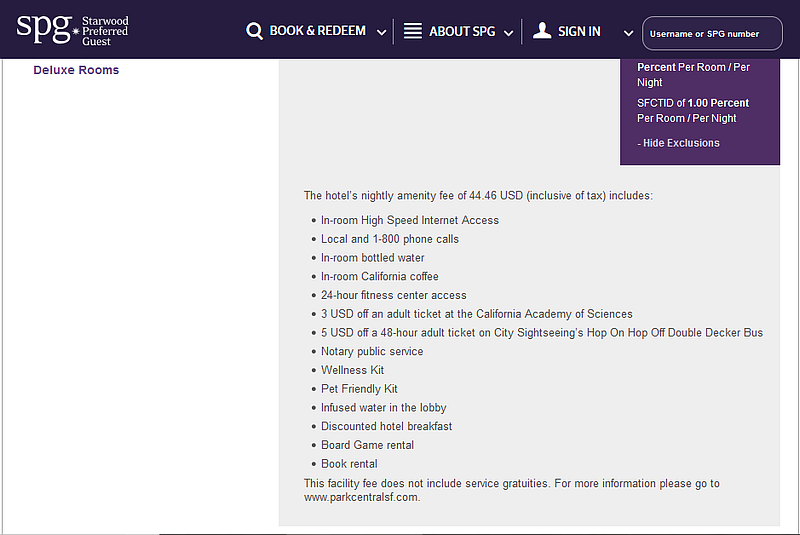This screenshot has width=800, height=535.
Task: Click 'In-room bottled water' item
Action: 372,258
